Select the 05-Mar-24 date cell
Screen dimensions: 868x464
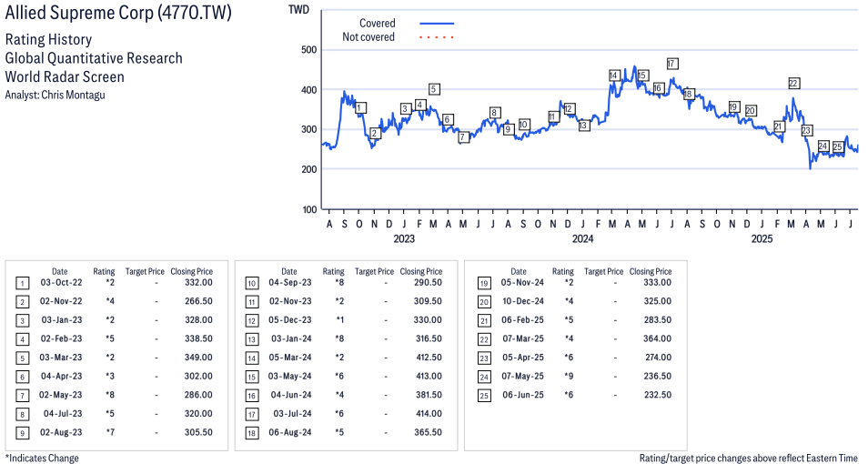(290, 358)
